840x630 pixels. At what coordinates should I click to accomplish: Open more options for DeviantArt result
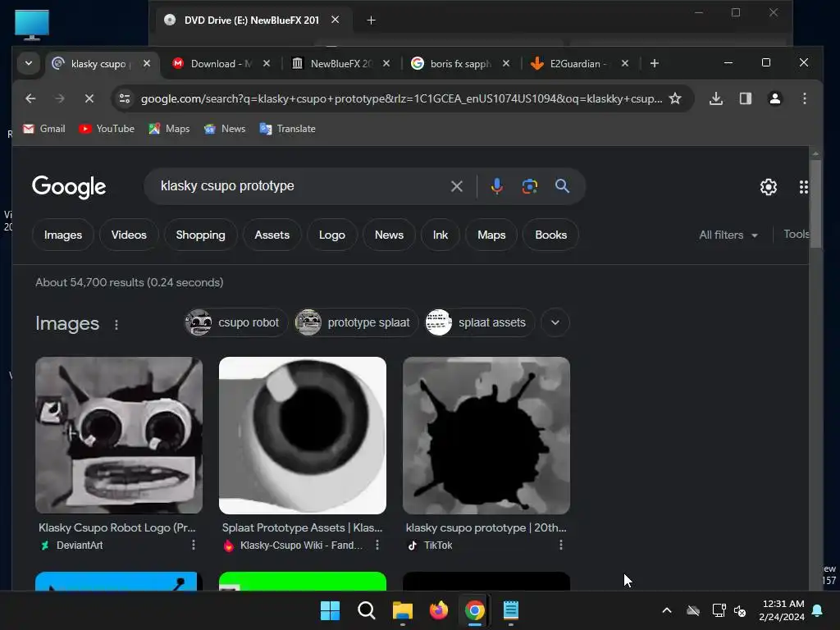[x=194, y=545]
